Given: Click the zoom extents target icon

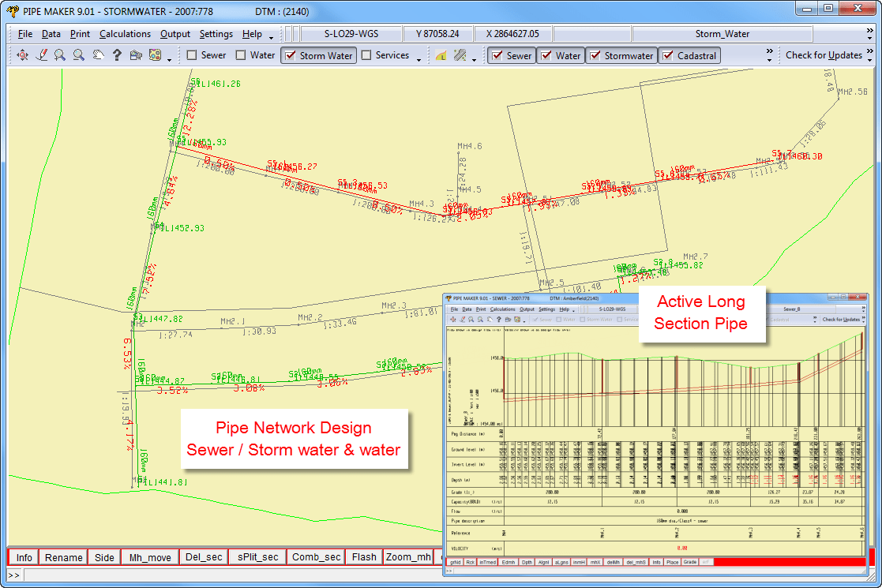Looking at the screenshot, I should [x=22, y=55].
